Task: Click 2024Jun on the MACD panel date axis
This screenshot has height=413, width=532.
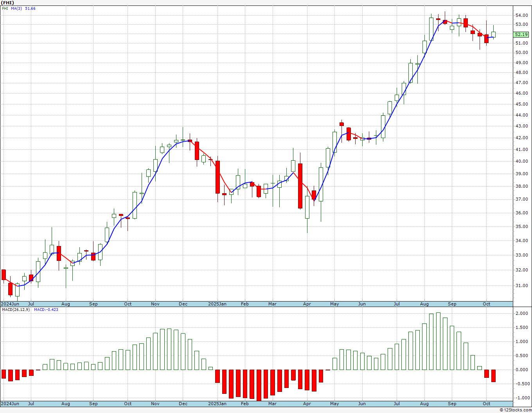Action: pos(10,404)
